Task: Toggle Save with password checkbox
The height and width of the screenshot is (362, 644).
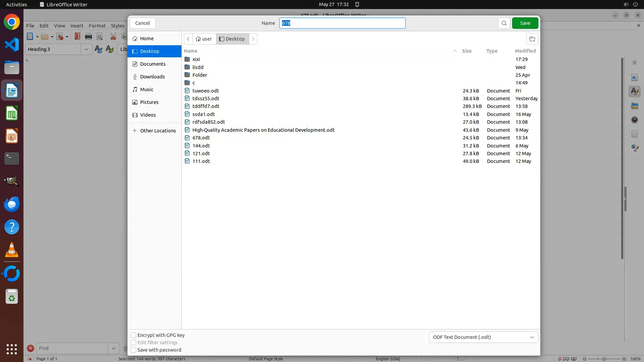Action: (133, 350)
